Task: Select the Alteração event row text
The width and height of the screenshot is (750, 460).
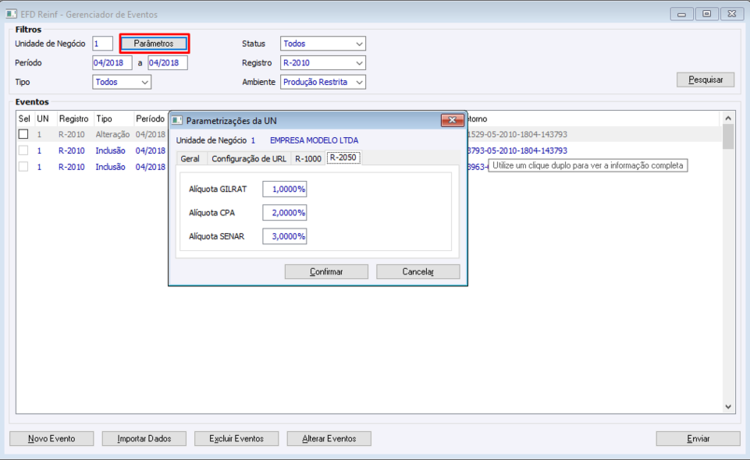Action: click(x=112, y=134)
